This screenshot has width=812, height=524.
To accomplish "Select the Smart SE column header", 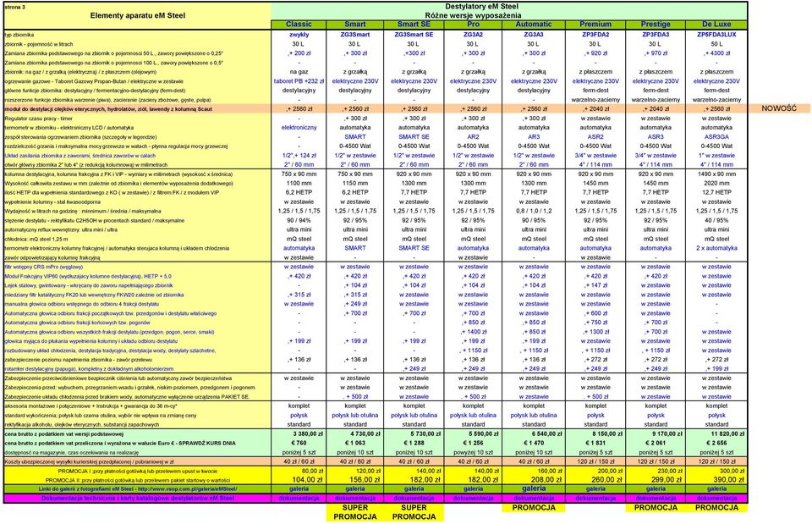I will click(414, 25).
